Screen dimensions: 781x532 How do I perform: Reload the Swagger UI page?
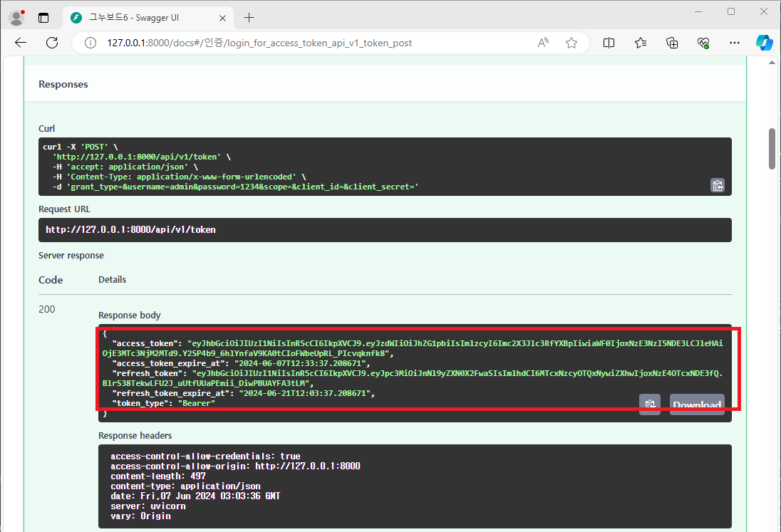pos(52,43)
